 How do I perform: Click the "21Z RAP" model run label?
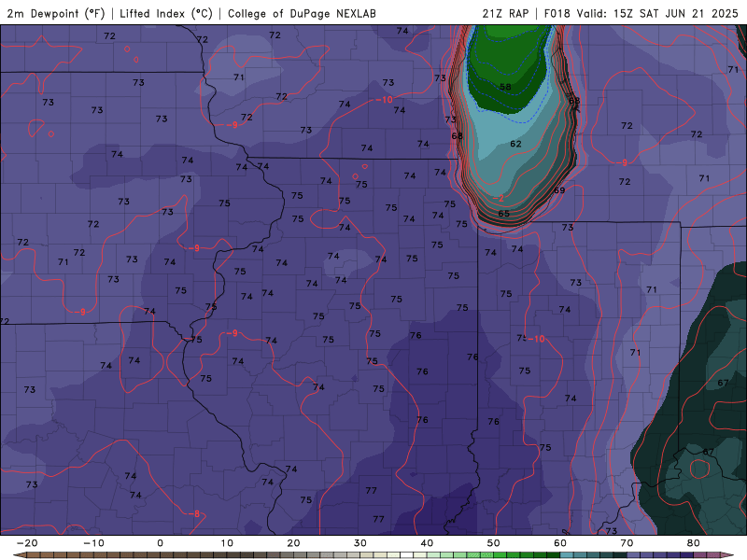tap(505, 13)
